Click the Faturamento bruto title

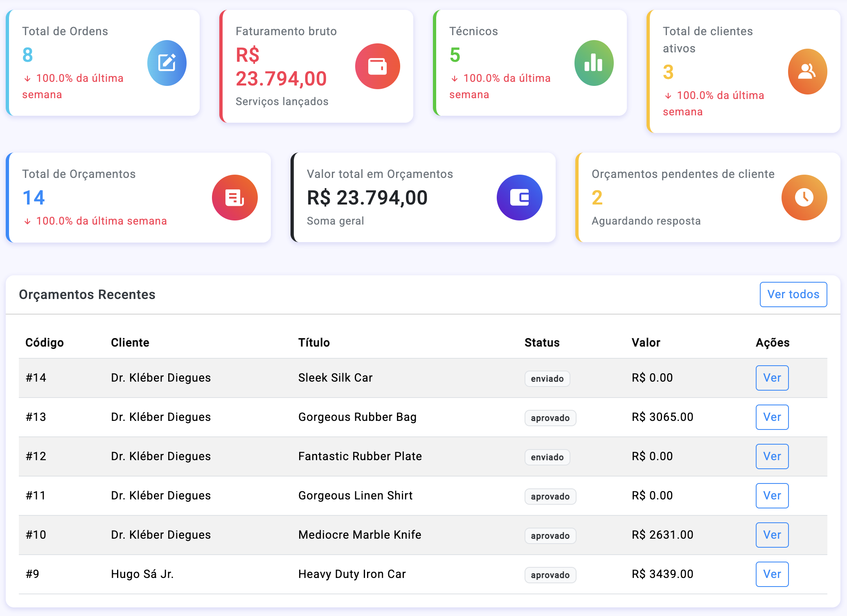click(286, 31)
